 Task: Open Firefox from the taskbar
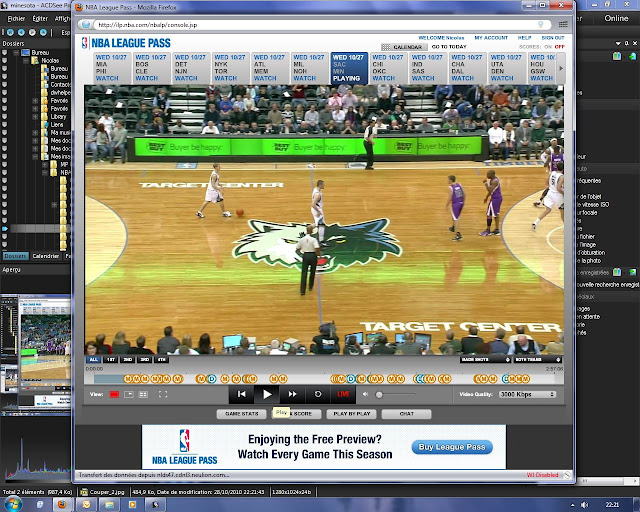click(62, 505)
